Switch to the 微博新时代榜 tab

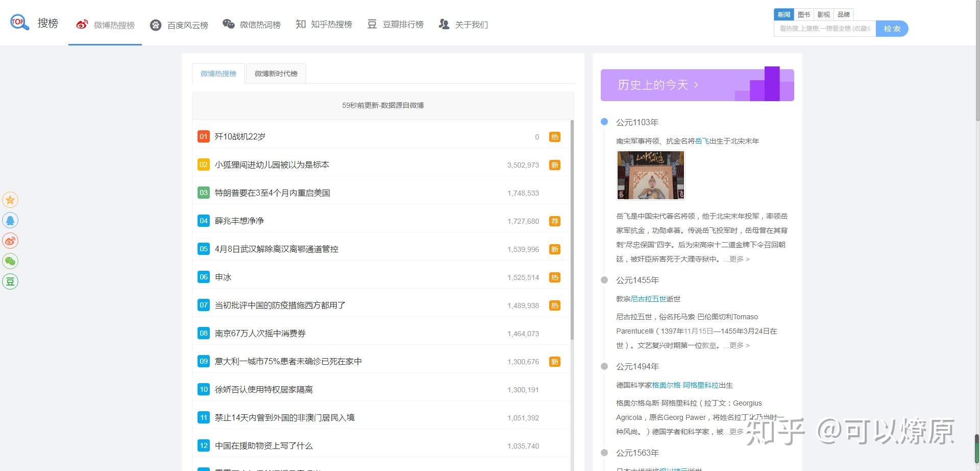pos(276,74)
